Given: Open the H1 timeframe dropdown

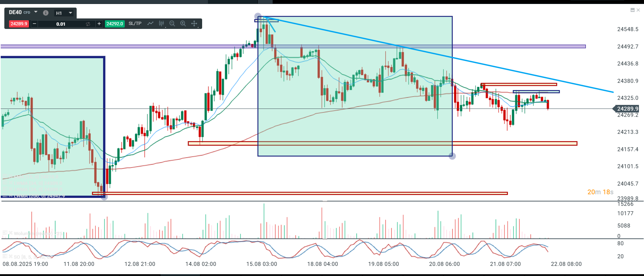Looking at the screenshot, I should click(x=71, y=13).
